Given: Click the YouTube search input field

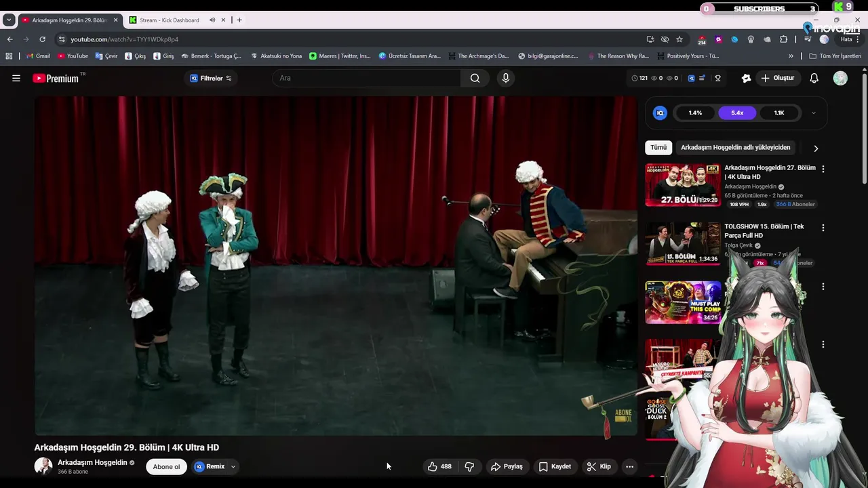Looking at the screenshot, I should pyautogui.click(x=367, y=78).
